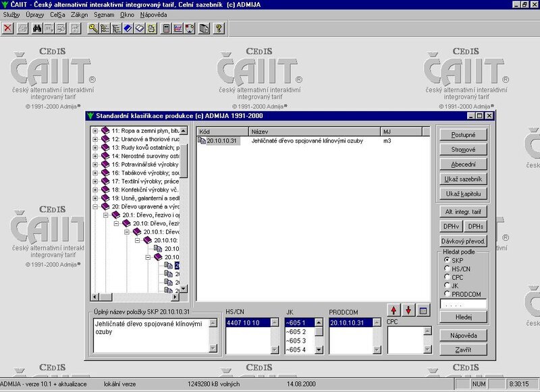Click the red X toolbar icon
The image size is (540, 392).
coord(8,28)
